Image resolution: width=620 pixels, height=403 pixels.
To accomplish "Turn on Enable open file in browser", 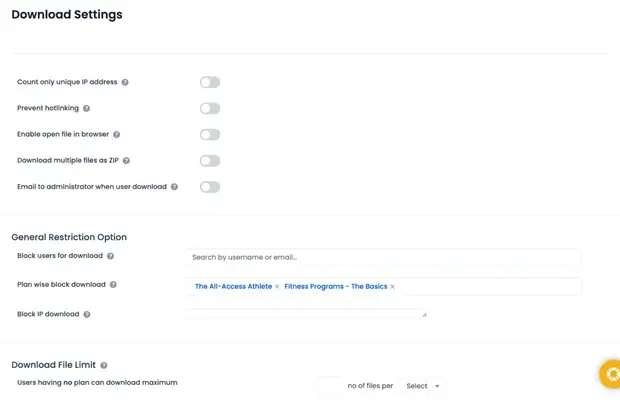I will (x=210, y=134).
